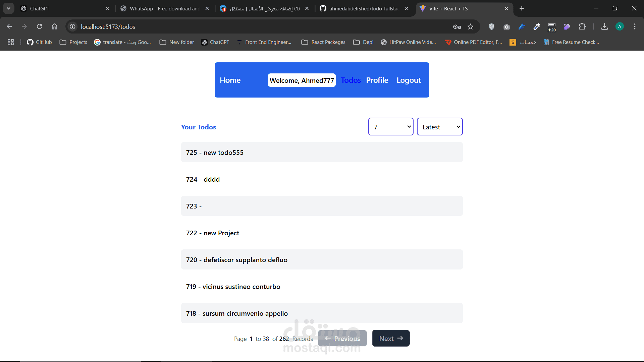Switch to the ChatGPT browser tab
644x362 pixels.
64,8
